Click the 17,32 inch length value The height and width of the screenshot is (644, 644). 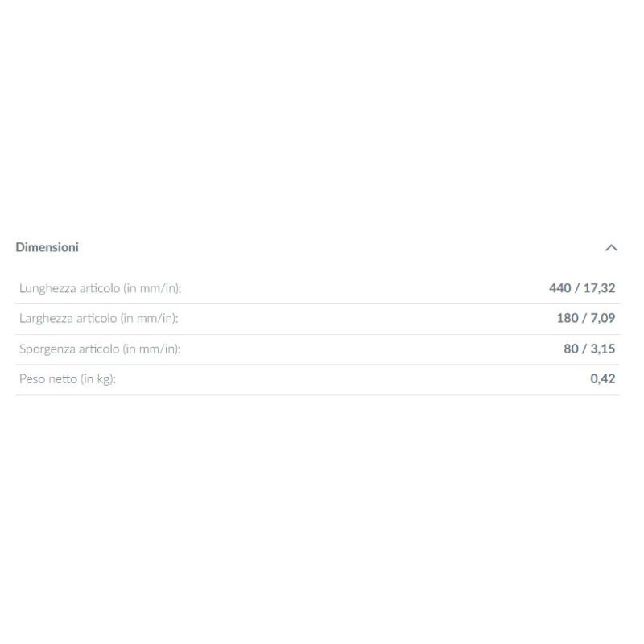[600, 288]
